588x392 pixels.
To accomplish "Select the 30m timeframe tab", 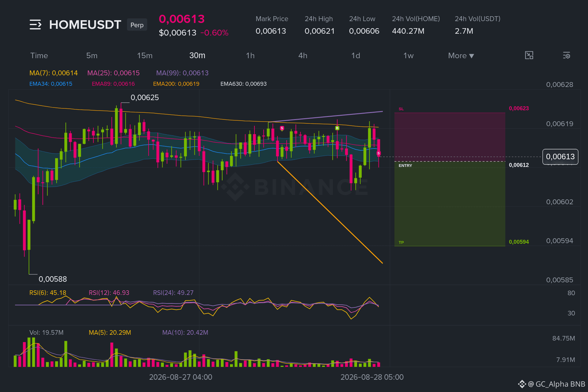I will (197, 55).
